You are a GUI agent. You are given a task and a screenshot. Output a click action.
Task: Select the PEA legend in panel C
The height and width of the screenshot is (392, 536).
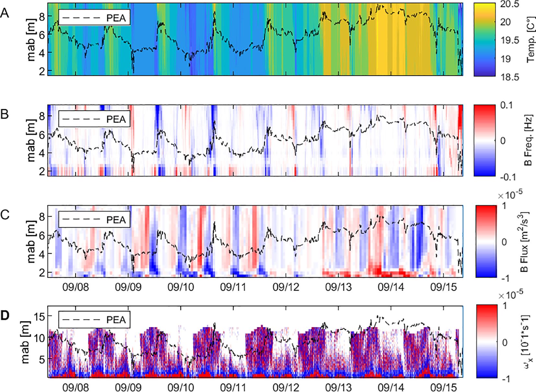pyautogui.click(x=94, y=220)
